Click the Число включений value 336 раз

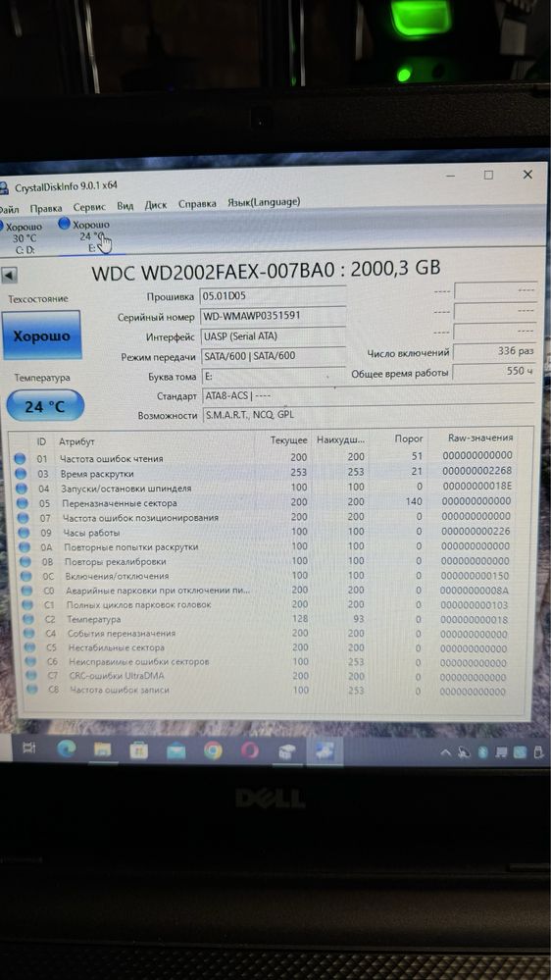click(495, 351)
